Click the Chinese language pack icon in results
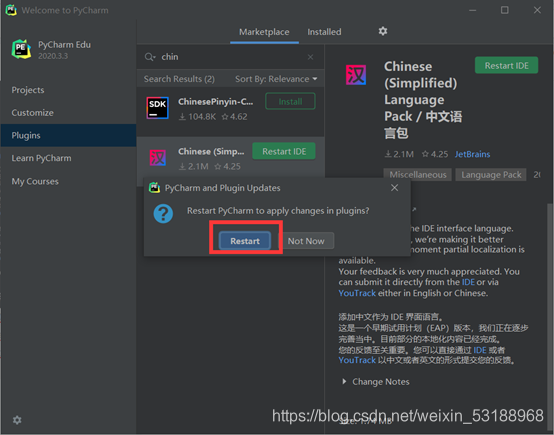554x435 pixels. point(158,158)
